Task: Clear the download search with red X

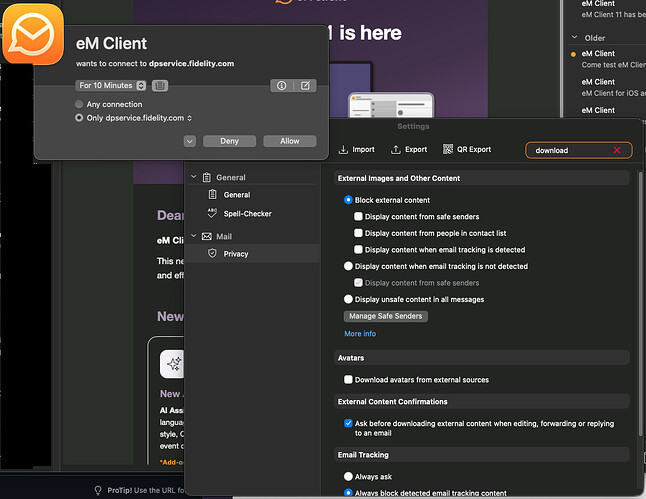Action: [x=617, y=150]
